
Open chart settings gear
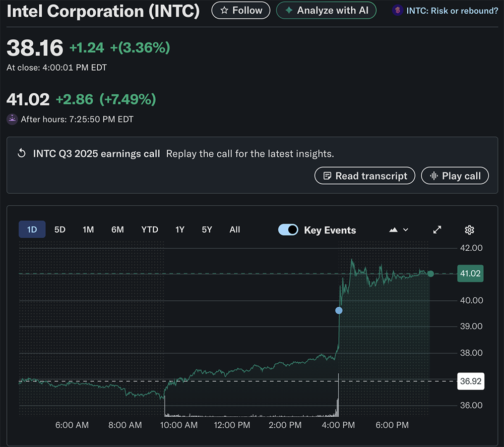469,230
